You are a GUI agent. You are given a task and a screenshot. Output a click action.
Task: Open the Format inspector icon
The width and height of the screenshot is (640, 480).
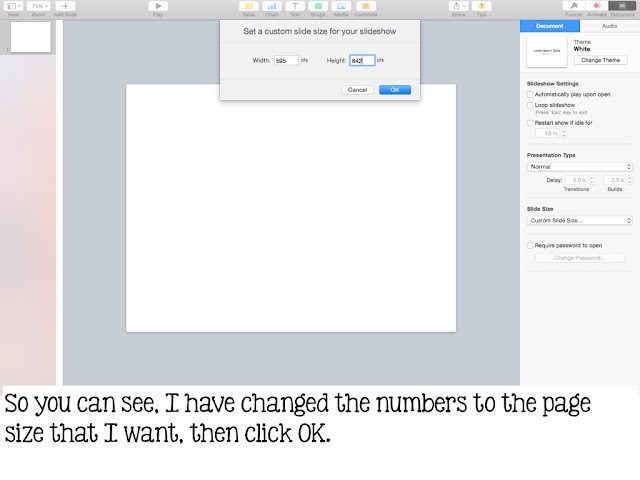(x=573, y=6)
